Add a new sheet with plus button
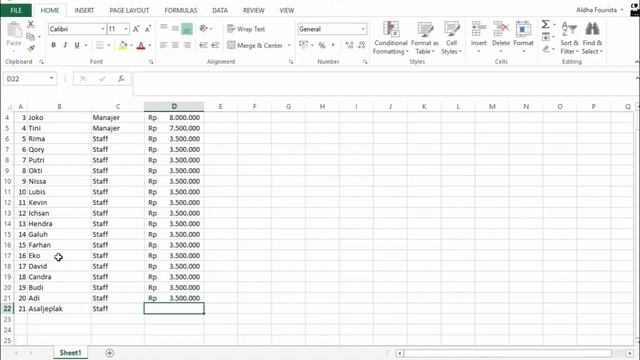Viewport: 640px width, 360px height. 109,353
